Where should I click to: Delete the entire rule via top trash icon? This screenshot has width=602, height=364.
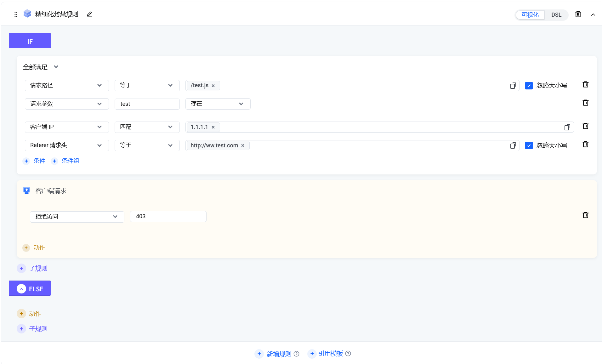point(578,14)
